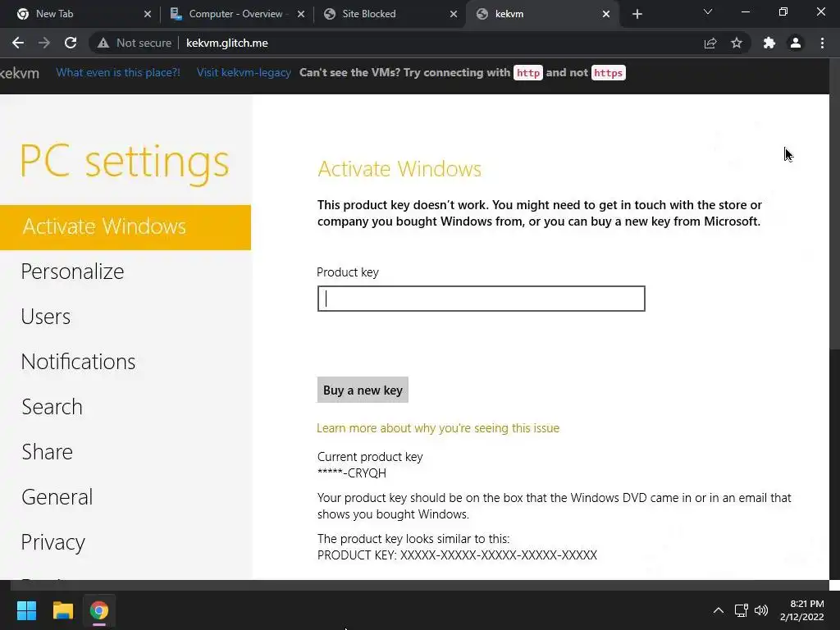Reload the kekvm page

71,43
